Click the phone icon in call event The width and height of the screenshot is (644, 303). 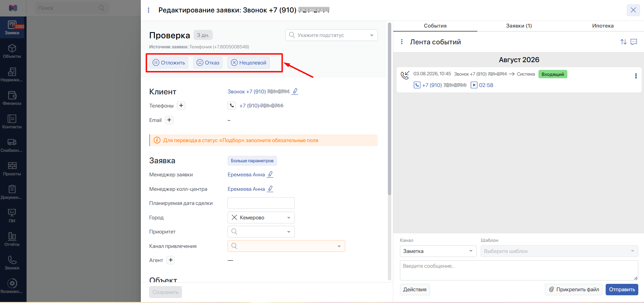(417, 85)
